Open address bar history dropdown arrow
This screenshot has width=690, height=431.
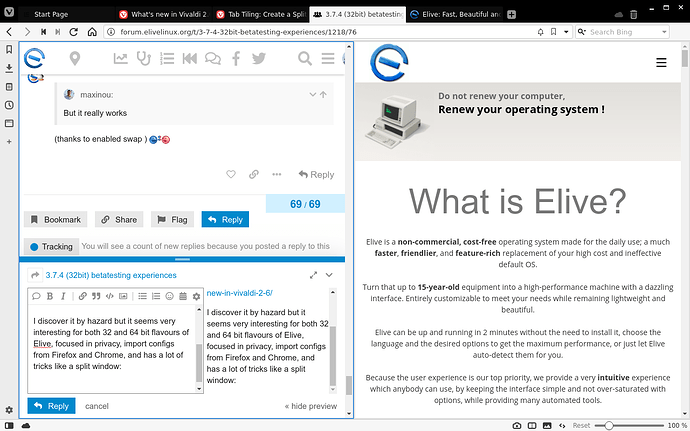click(566, 32)
